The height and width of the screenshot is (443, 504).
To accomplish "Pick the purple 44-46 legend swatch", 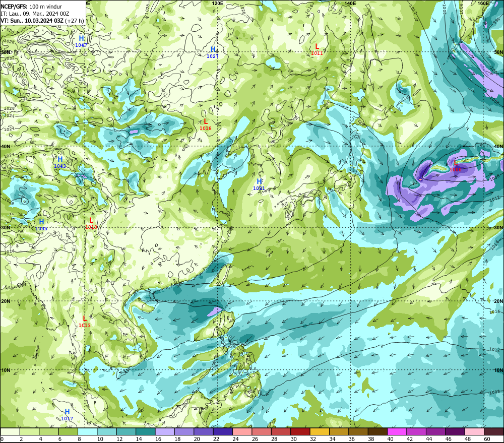I will point(436,431).
